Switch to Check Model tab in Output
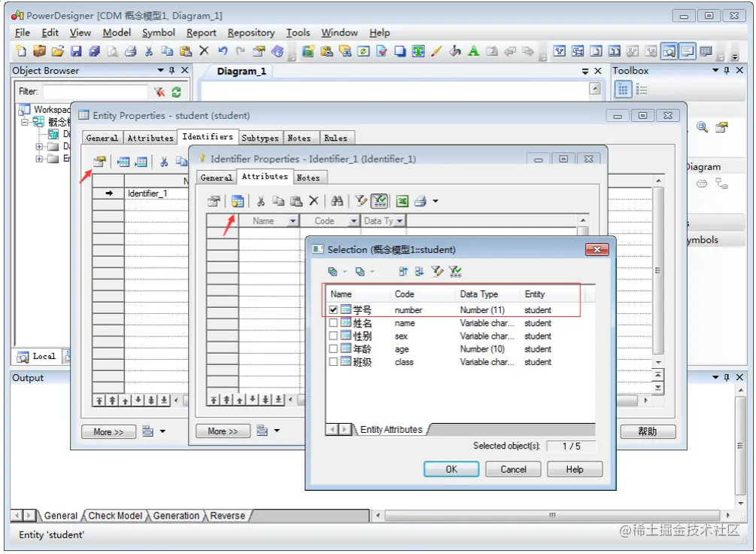The width and height of the screenshot is (756, 554). 115,516
